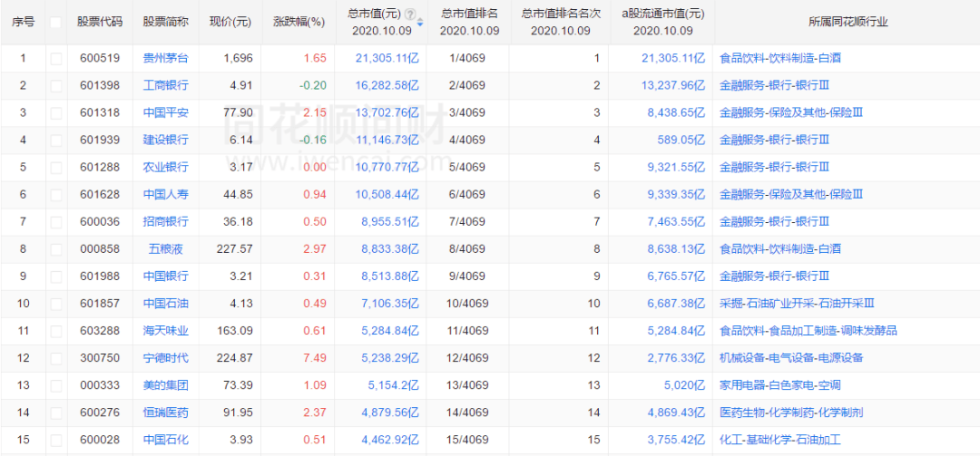Viewport: 980px width, 456px height.
Task: Open the 中国石化 stock link
Action: [x=166, y=439]
